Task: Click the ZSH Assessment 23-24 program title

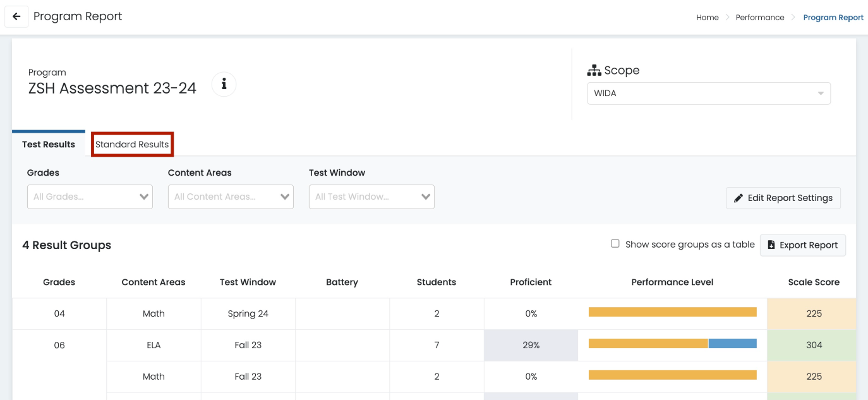Action: (112, 88)
